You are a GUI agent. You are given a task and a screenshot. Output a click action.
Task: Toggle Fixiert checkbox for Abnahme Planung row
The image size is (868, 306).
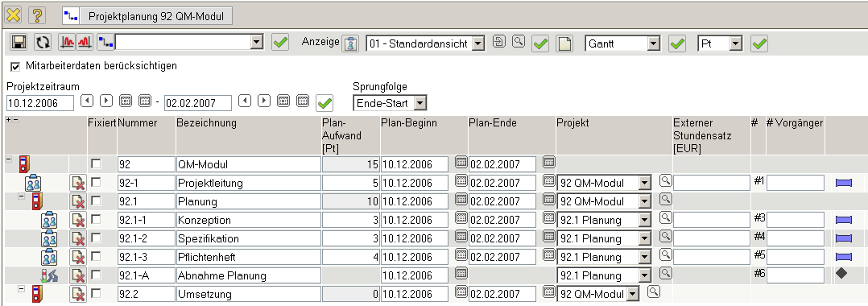pyautogui.click(x=97, y=275)
